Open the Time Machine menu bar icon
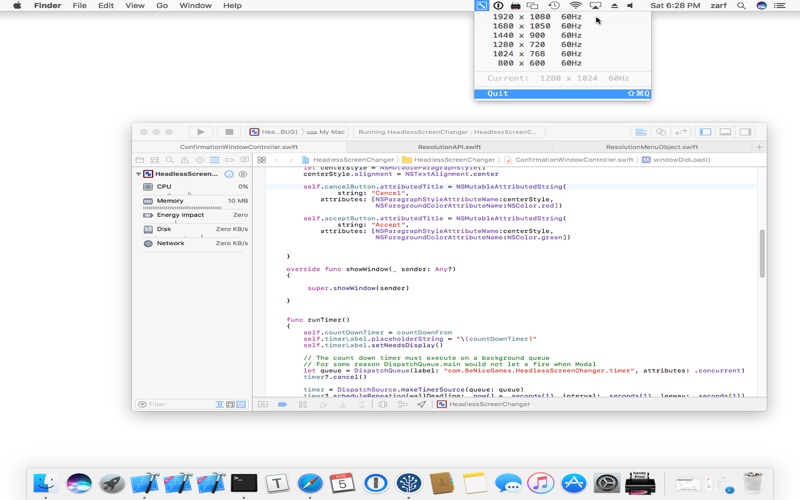This screenshot has height=500, width=800. (553, 6)
